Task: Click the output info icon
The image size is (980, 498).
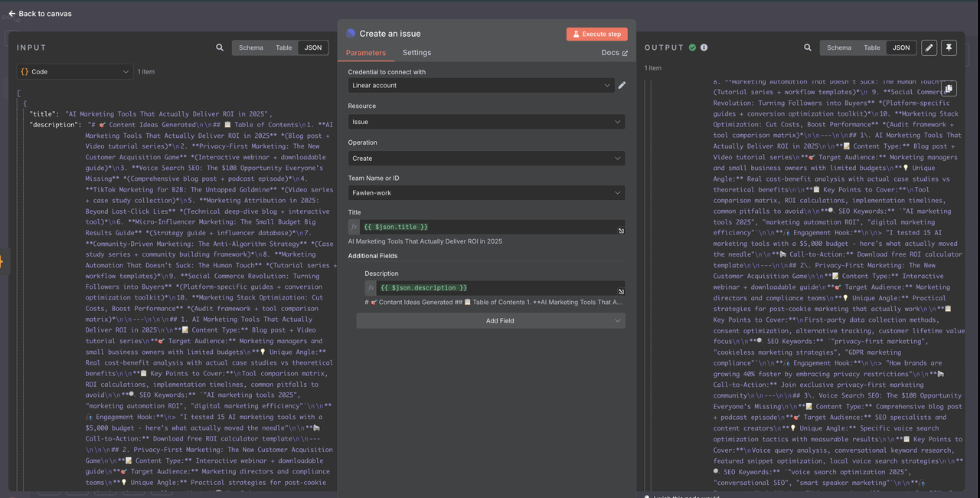Action: tap(704, 48)
